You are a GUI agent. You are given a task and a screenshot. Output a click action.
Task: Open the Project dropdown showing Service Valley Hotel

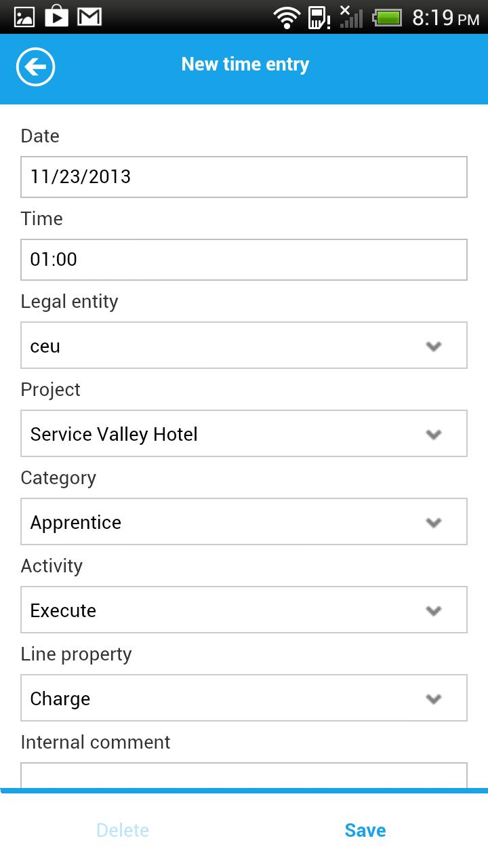243,434
